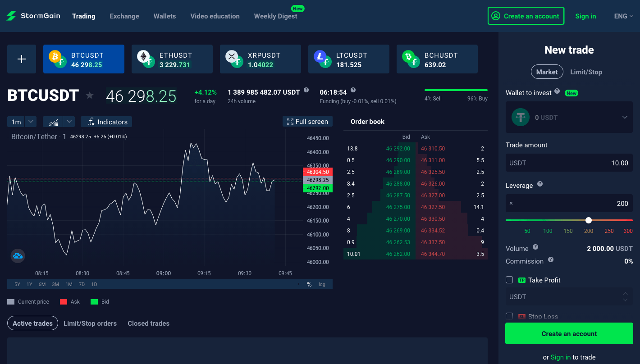Screen dimensions: 640x364
Task: Toggle percent scale on the chart
Action: [x=309, y=284]
